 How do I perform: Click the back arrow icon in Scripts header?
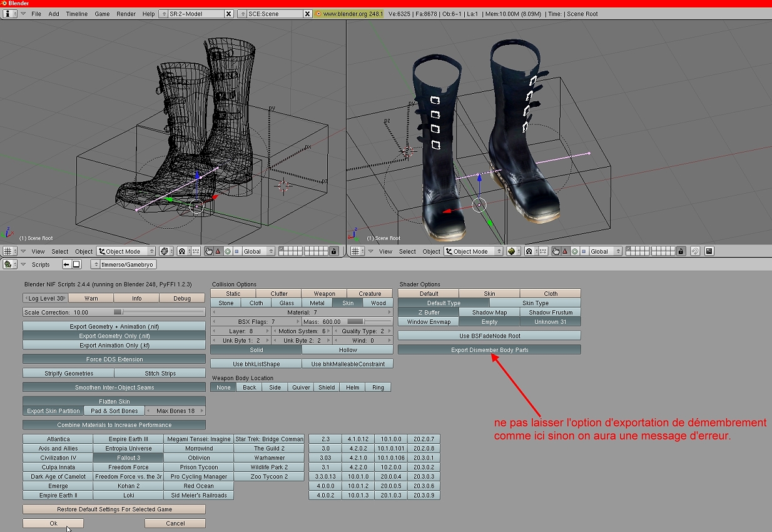[x=67, y=264]
